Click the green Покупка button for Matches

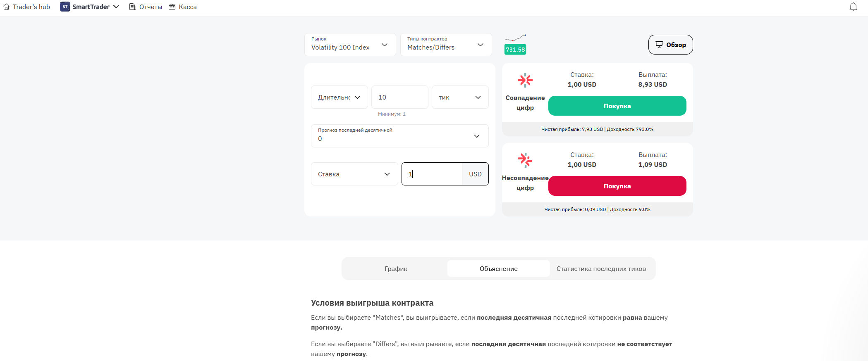point(617,106)
